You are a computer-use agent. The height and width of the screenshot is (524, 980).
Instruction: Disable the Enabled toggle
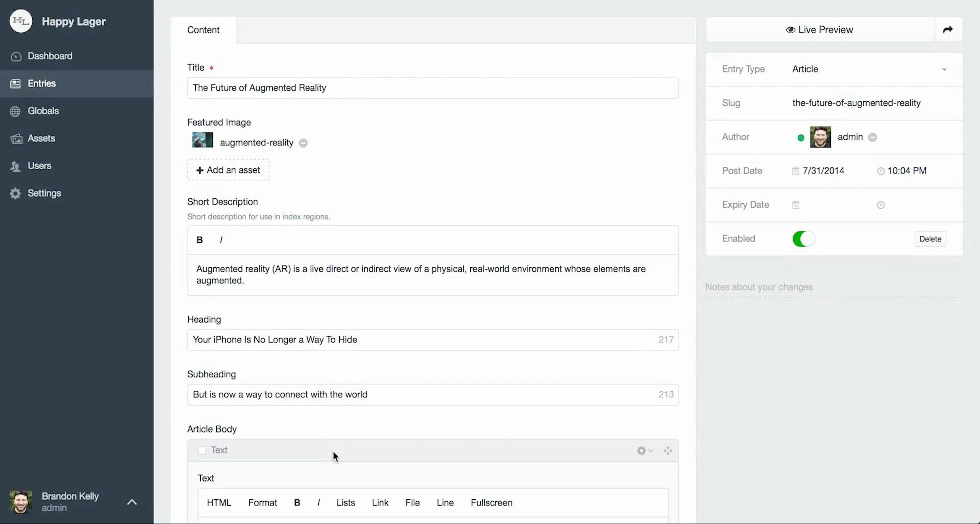click(x=803, y=239)
